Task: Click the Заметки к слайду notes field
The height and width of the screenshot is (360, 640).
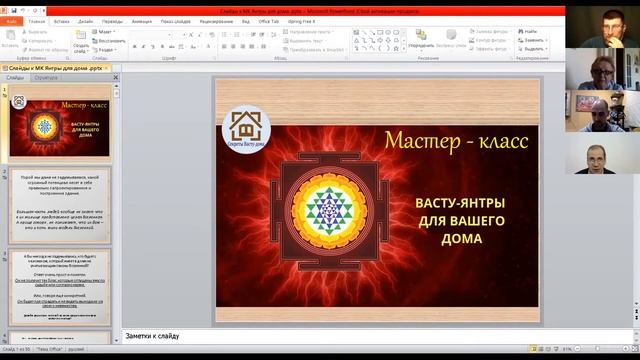Action: 378,336
